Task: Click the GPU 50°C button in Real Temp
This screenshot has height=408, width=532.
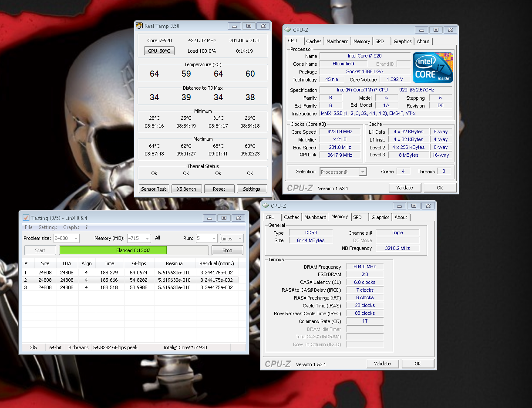Action: pyautogui.click(x=159, y=51)
